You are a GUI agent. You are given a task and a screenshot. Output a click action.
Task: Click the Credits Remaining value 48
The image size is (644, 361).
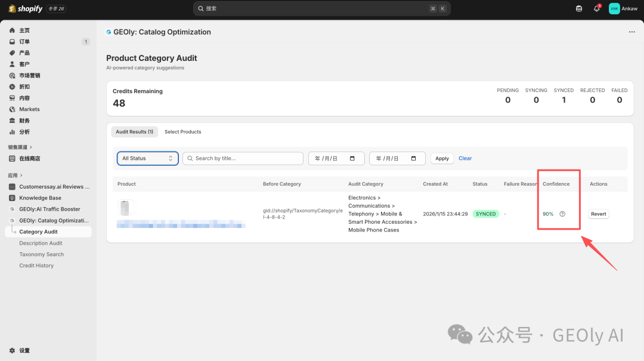(119, 103)
